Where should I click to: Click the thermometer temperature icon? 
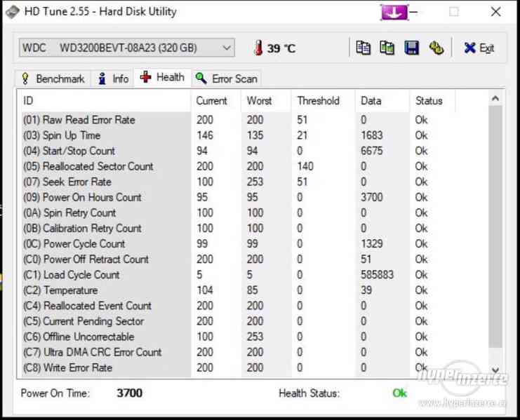click(258, 48)
